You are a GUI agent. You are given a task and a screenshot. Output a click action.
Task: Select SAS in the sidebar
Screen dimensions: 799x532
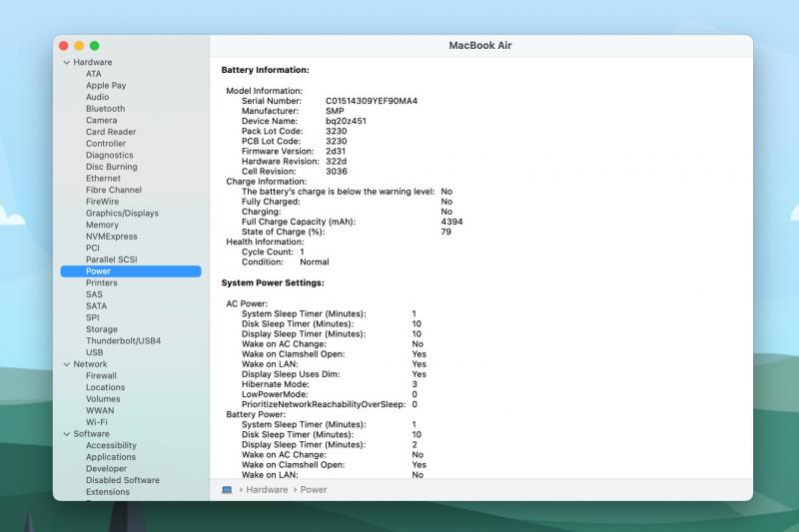point(94,294)
